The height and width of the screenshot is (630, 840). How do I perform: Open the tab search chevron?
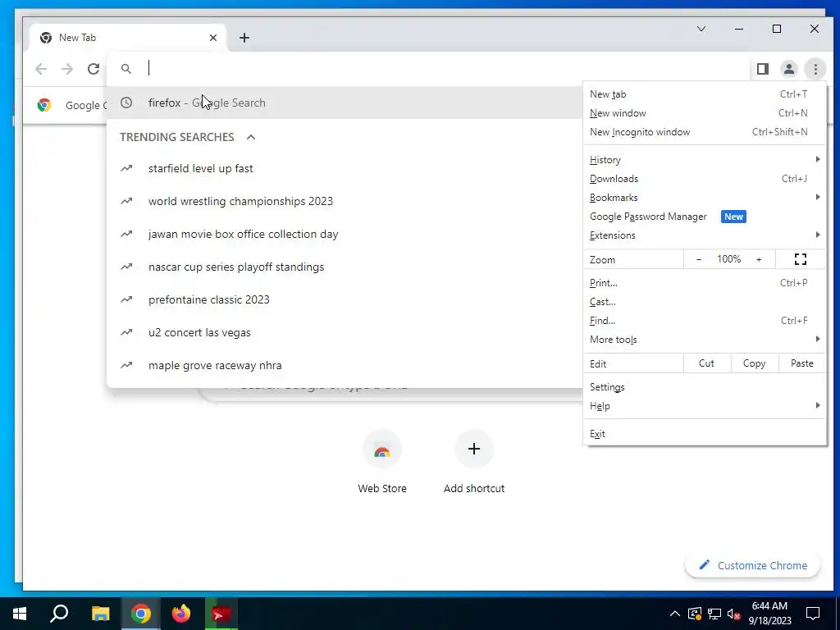(701, 29)
